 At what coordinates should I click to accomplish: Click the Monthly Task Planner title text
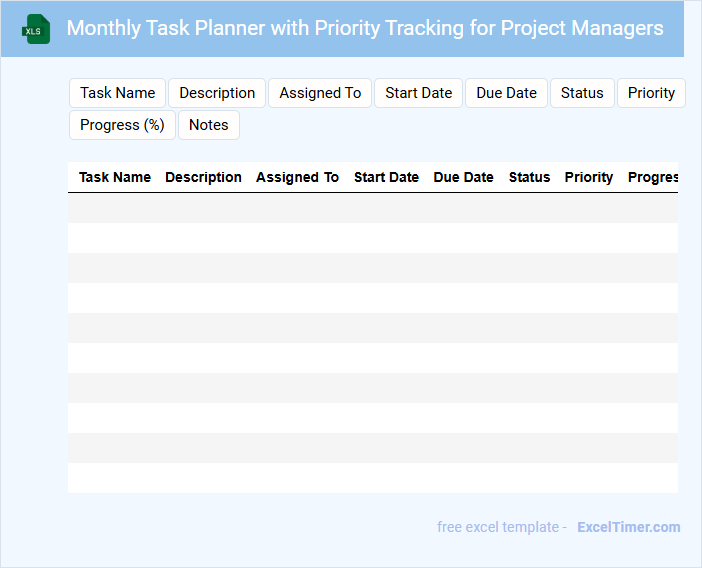(365, 28)
